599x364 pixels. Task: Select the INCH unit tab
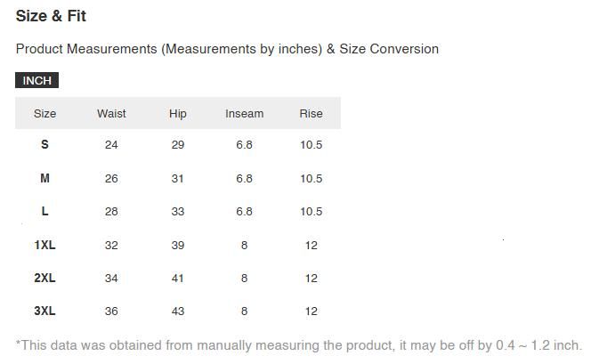pos(36,81)
